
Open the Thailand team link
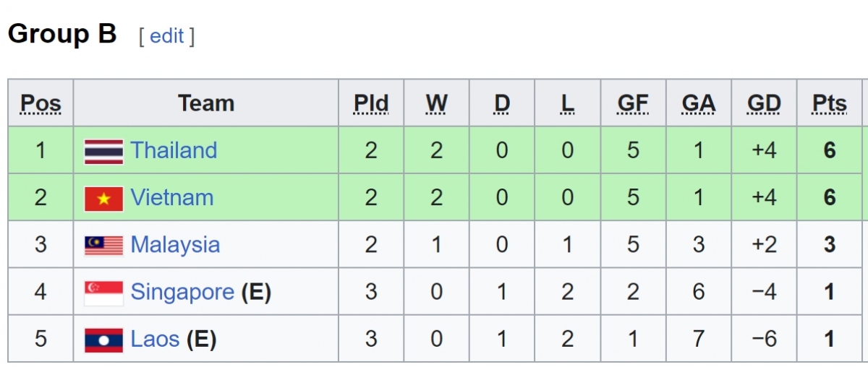coord(174,150)
